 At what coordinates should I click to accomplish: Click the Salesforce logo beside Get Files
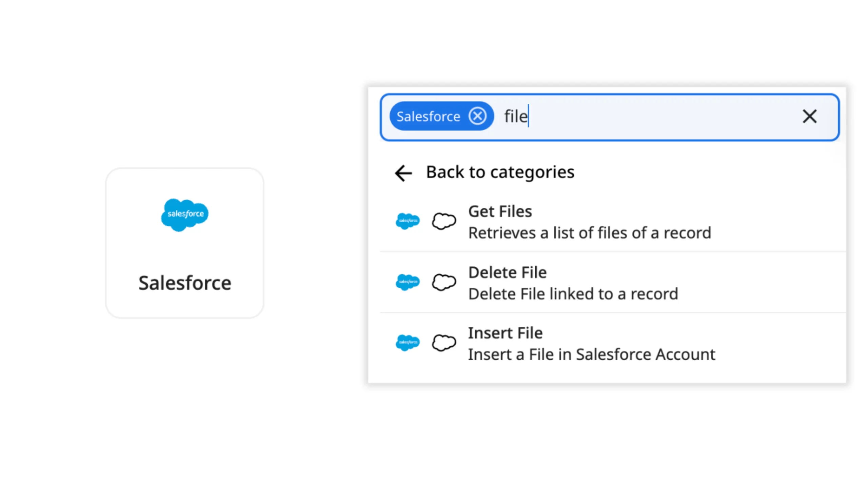coord(408,221)
